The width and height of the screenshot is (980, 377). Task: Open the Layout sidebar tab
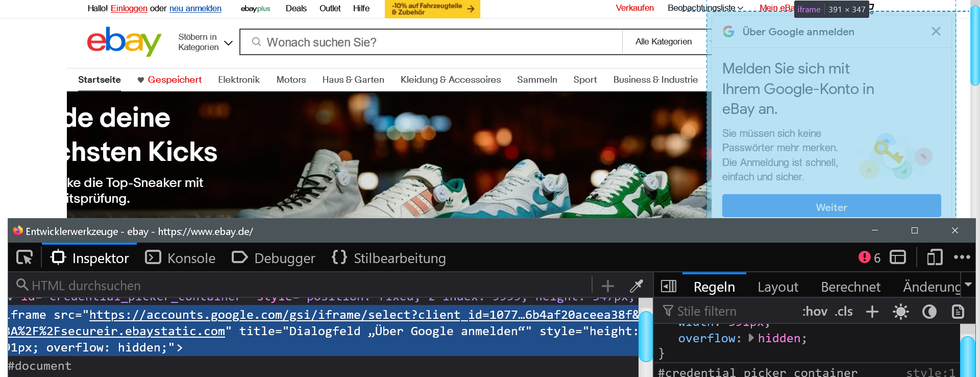[777, 287]
